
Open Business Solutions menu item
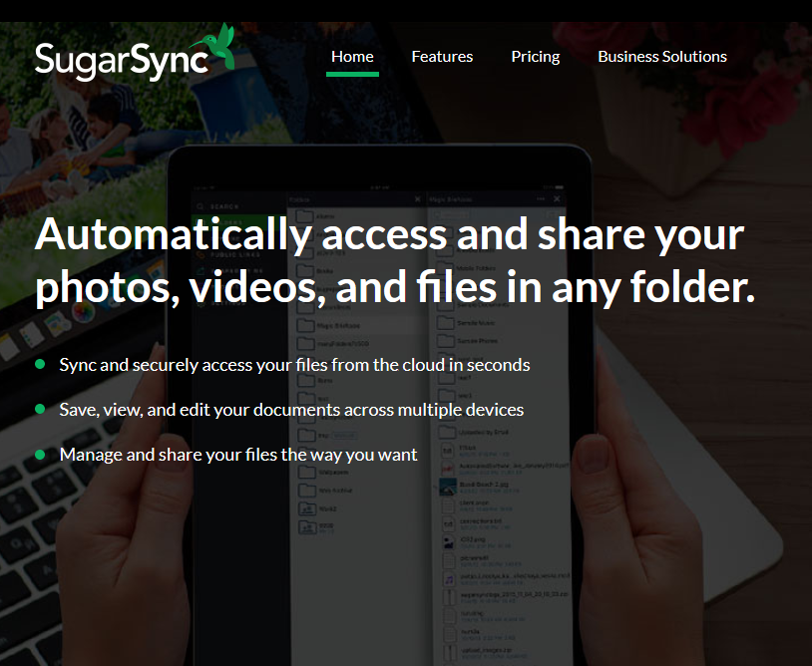coord(662,57)
